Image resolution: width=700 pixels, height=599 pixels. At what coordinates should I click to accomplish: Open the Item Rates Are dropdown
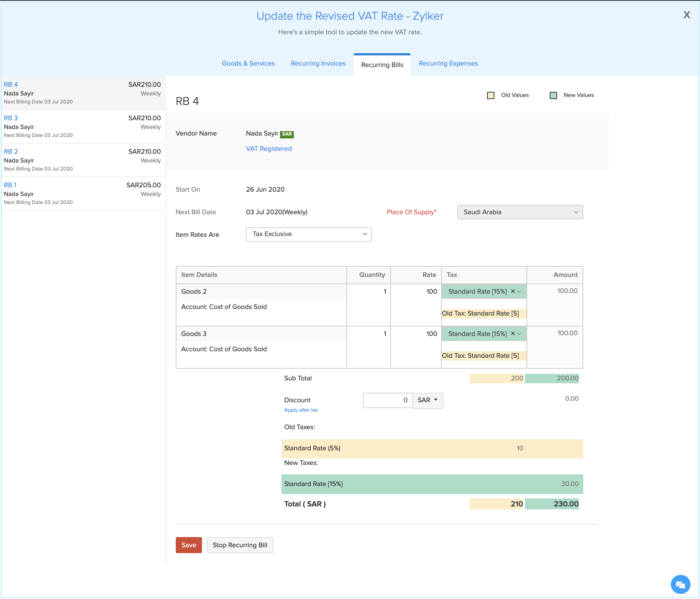tap(308, 234)
